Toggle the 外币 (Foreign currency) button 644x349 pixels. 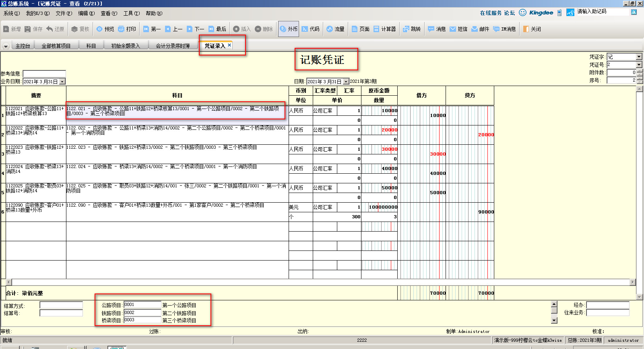click(288, 29)
